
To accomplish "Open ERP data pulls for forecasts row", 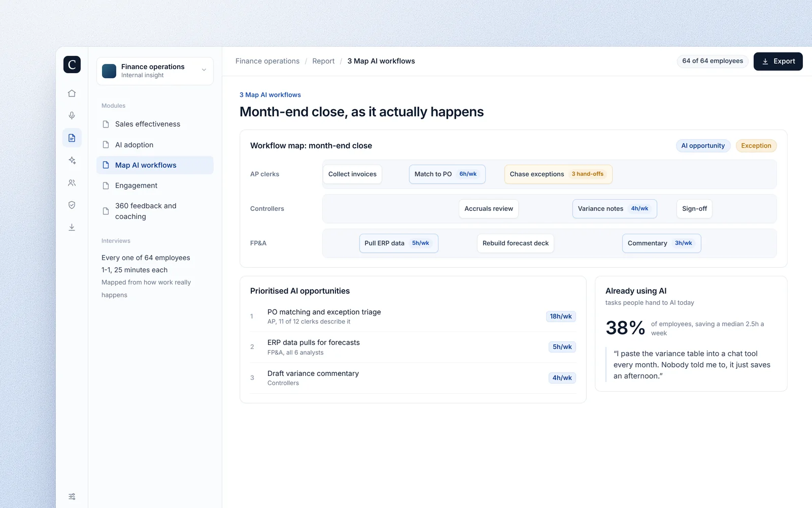I will (x=413, y=347).
